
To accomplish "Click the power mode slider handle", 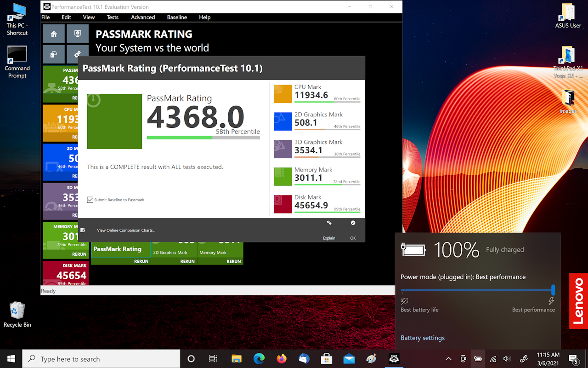I will [x=553, y=290].
